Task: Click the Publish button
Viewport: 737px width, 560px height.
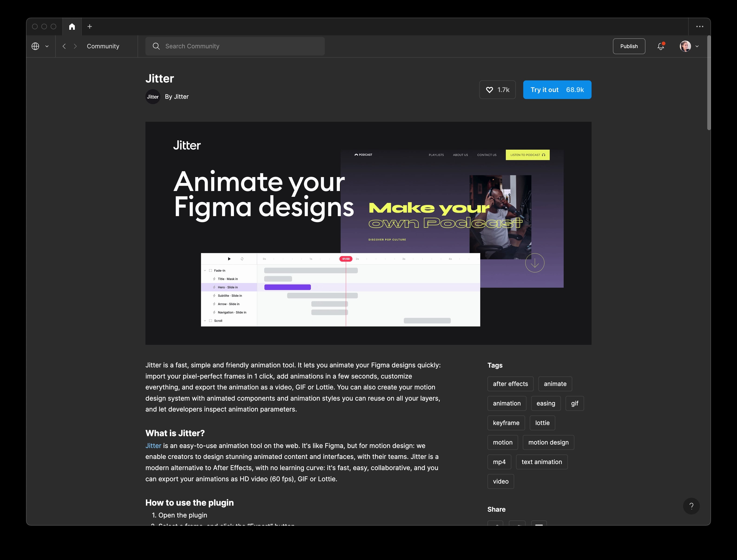Action: 629,46
